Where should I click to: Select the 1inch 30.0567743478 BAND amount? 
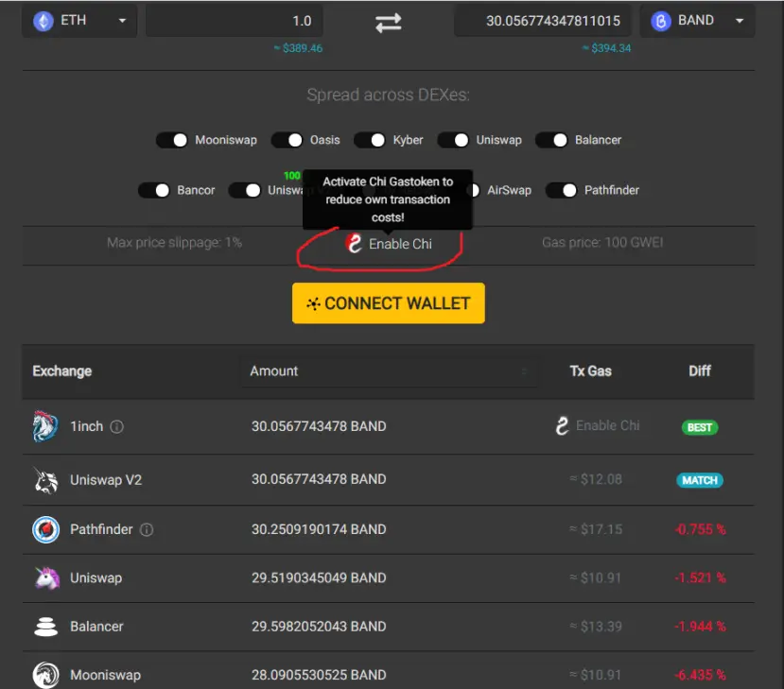(319, 426)
